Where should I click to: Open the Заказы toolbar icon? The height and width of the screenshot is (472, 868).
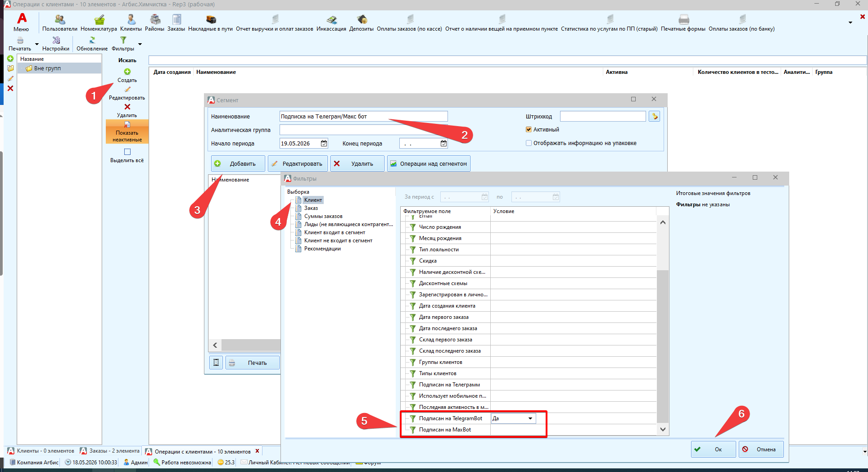point(176,23)
